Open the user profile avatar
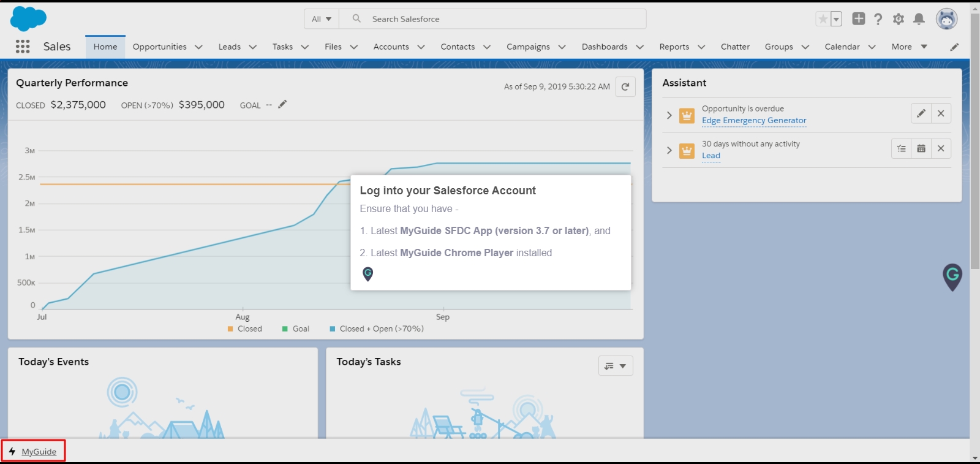 tap(947, 19)
